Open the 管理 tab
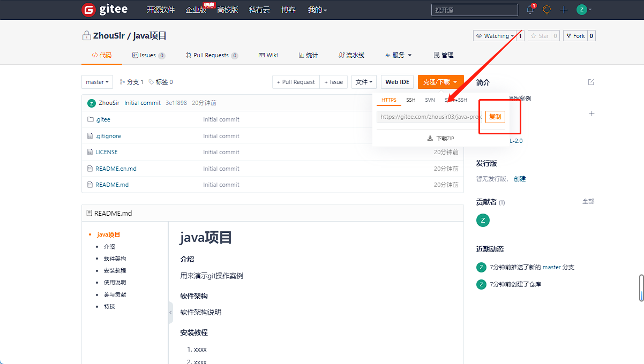The height and width of the screenshot is (364, 644). pyautogui.click(x=444, y=55)
